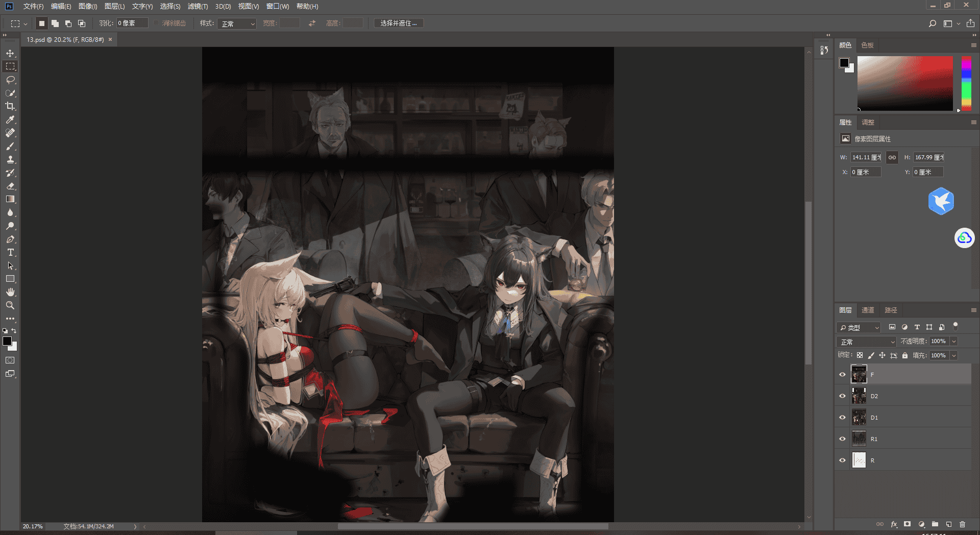
Task: Open the fill percentage dropdown arrow
Action: [953, 355]
